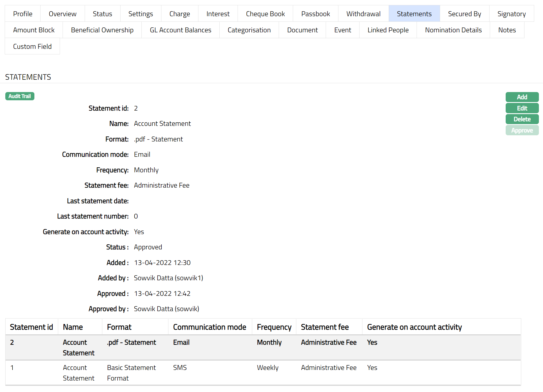The height and width of the screenshot is (392, 543).
Task: View the Beneficial Ownership tab
Action: point(102,30)
